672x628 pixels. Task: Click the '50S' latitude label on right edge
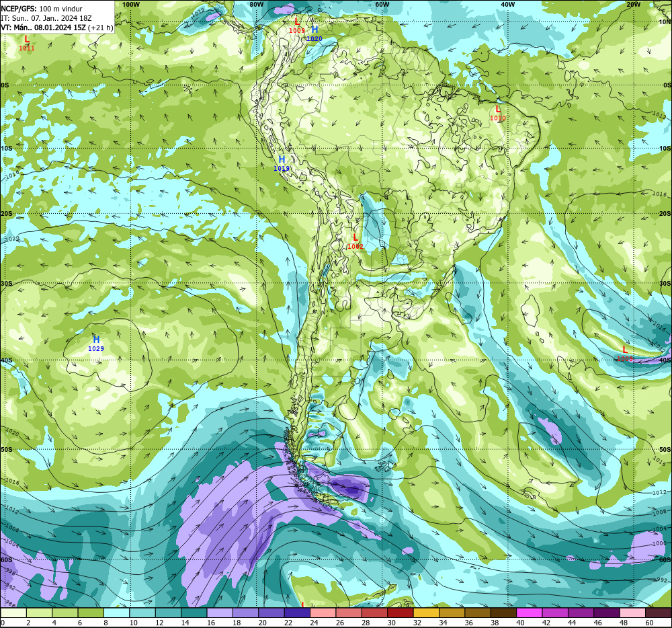pos(665,450)
